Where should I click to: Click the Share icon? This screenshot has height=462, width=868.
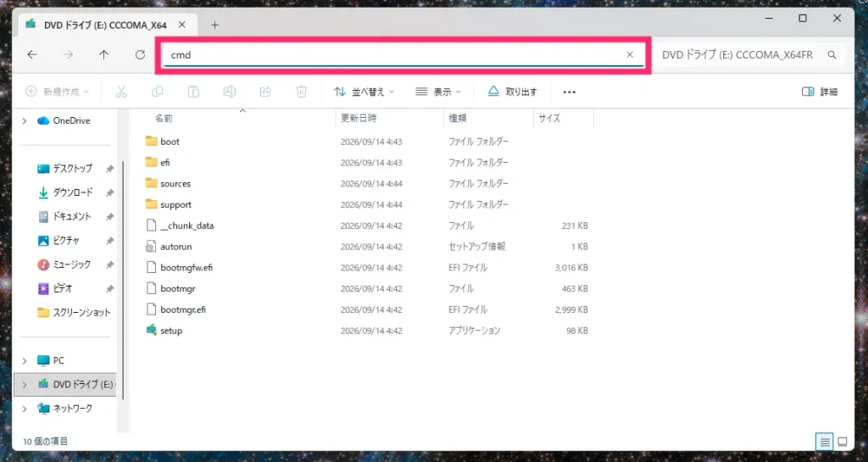point(265,92)
